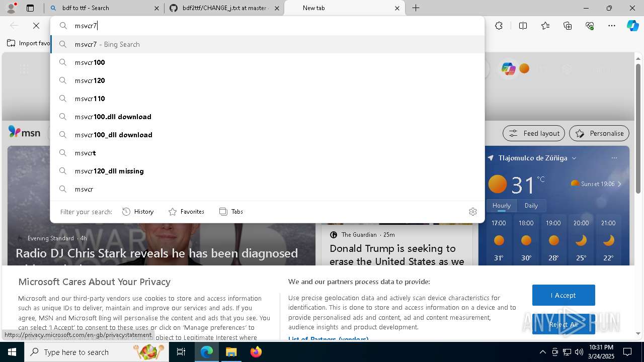
Task: Choose the msvcr110 suggestion
Action: (268, 99)
